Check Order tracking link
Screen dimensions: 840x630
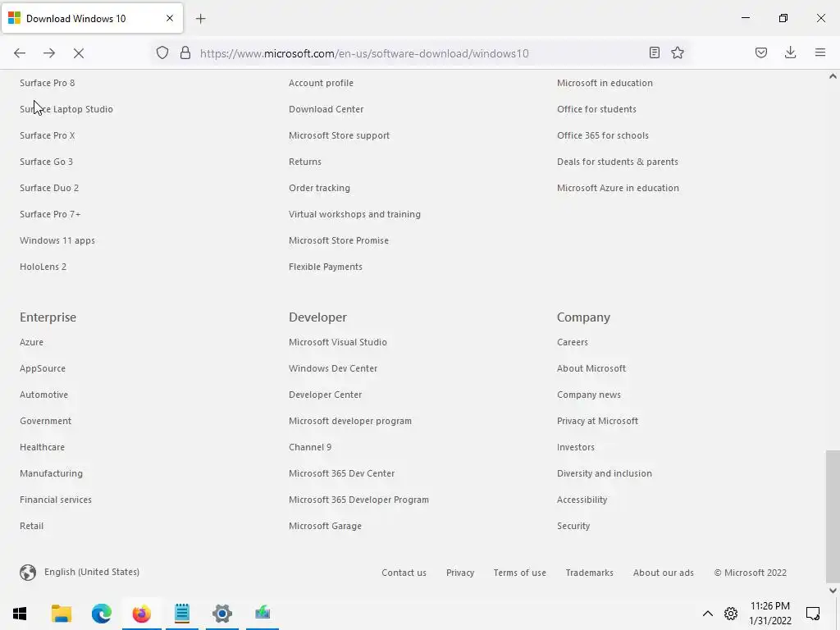319,188
